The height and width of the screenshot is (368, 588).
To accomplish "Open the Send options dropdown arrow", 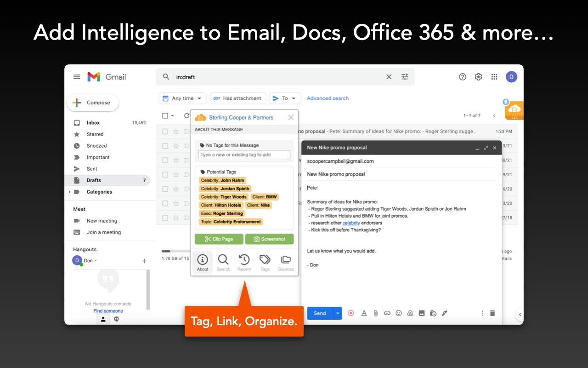I will (338, 313).
